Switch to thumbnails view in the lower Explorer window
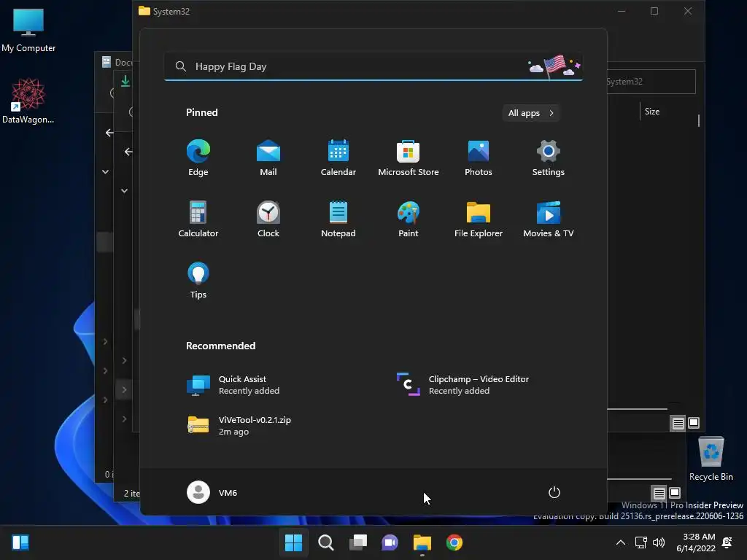 (x=675, y=493)
